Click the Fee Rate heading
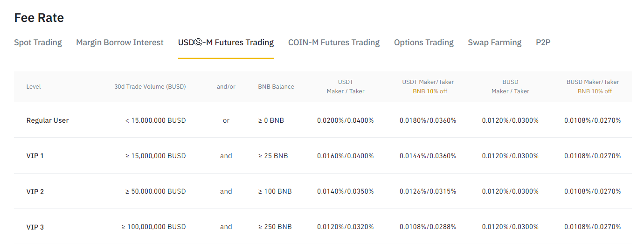Screen dimensions: 644x244 tap(39, 18)
